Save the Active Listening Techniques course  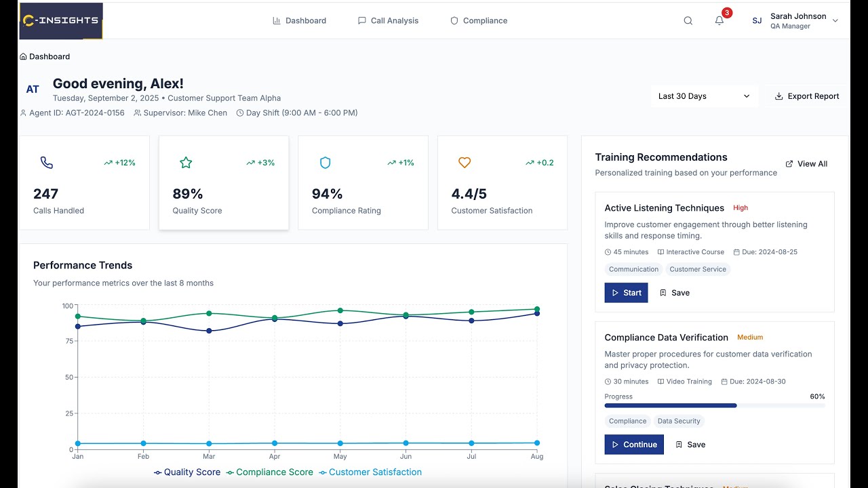(x=675, y=293)
